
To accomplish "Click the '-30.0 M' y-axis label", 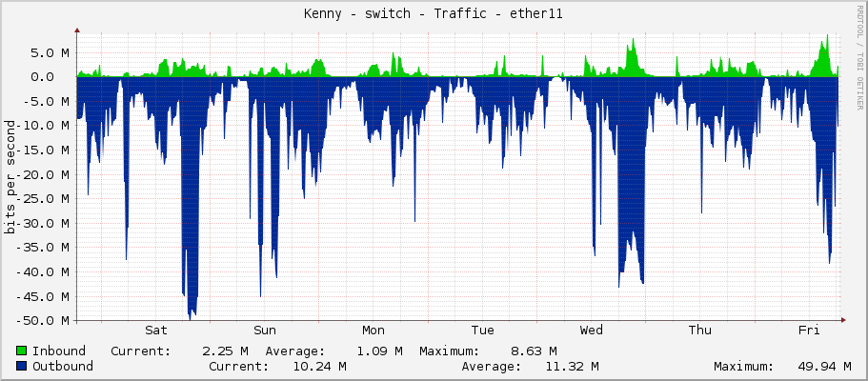I will point(42,223).
